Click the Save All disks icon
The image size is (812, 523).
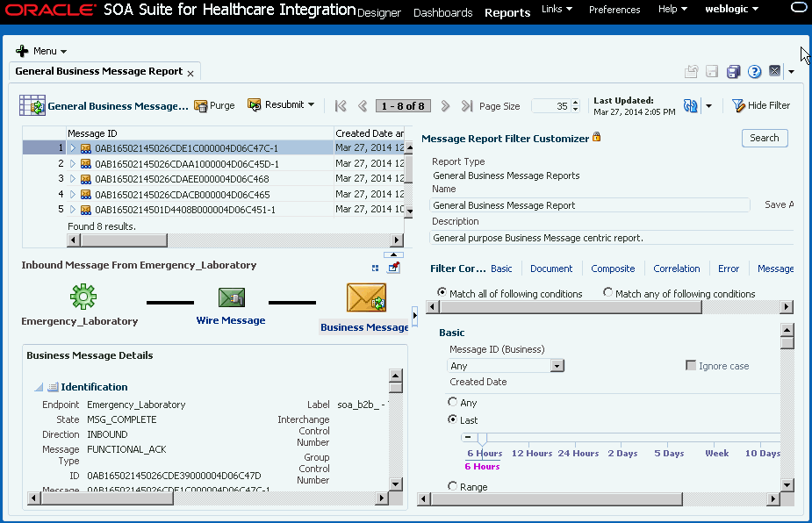click(x=733, y=71)
